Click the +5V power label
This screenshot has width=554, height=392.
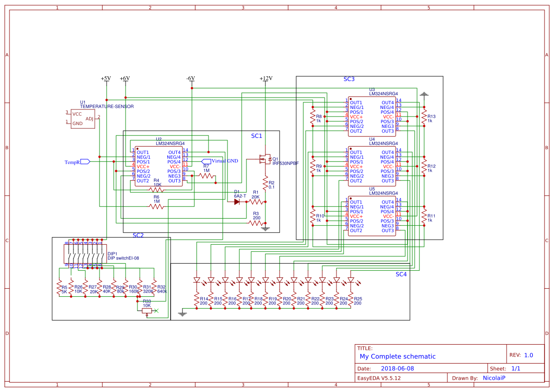point(106,78)
